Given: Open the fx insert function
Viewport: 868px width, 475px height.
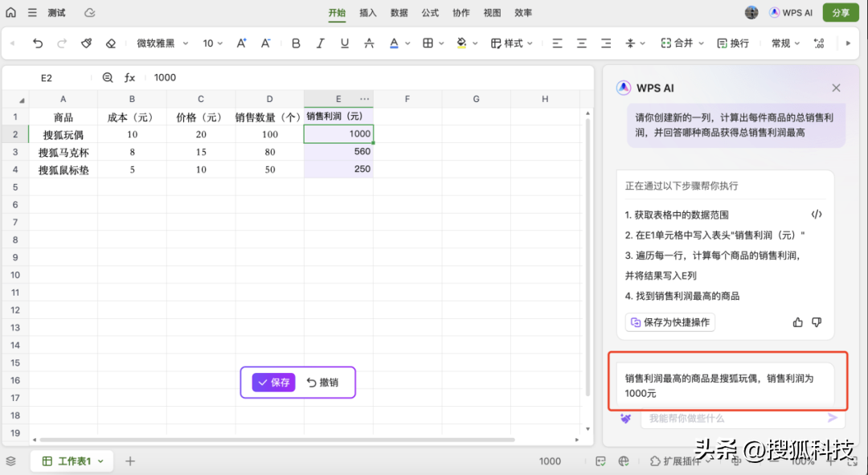Looking at the screenshot, I should pyautogui.click(x=129, y=77).
